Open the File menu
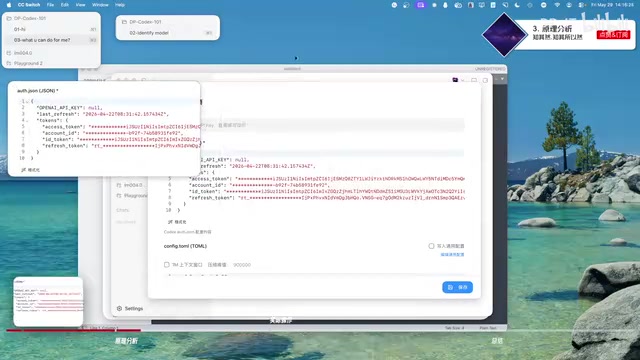The height and width of the screenshot is (360, 640). (50, 5)
